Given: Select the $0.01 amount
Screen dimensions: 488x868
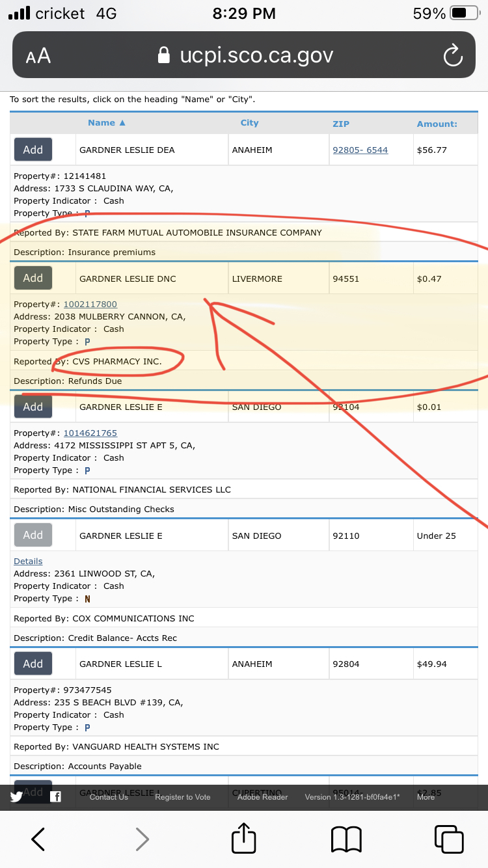Looking at the screenshot, I should (x=429, y=407).
